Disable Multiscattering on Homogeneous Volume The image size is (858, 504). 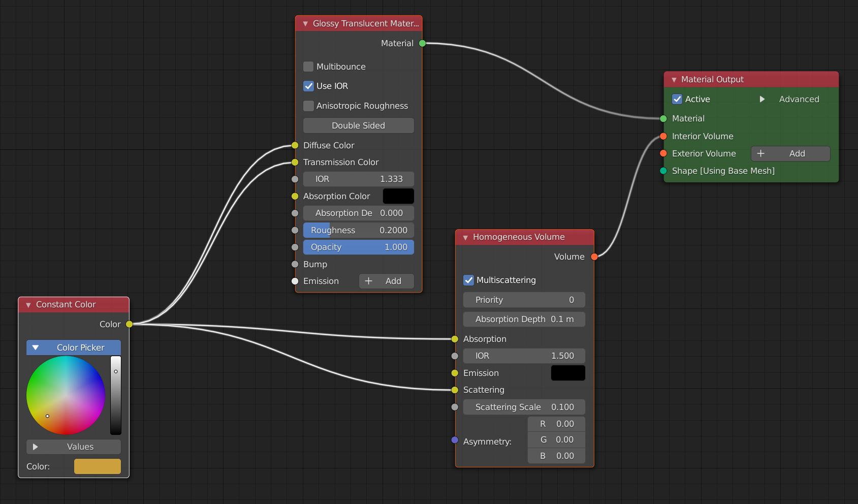tap(468, 280)
